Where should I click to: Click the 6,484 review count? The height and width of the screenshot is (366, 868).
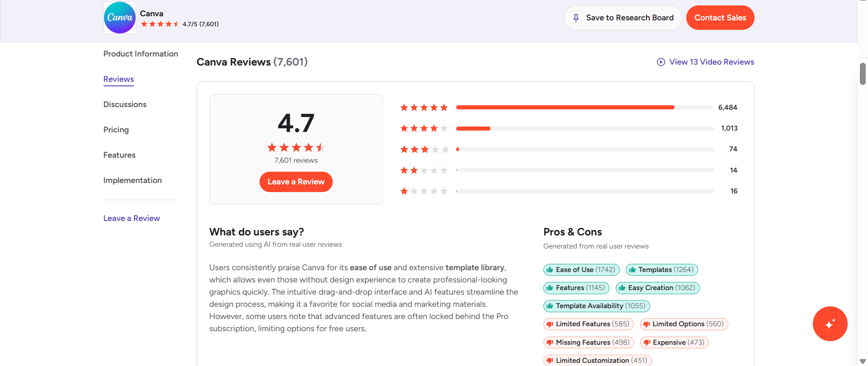[x=728, y=108]
